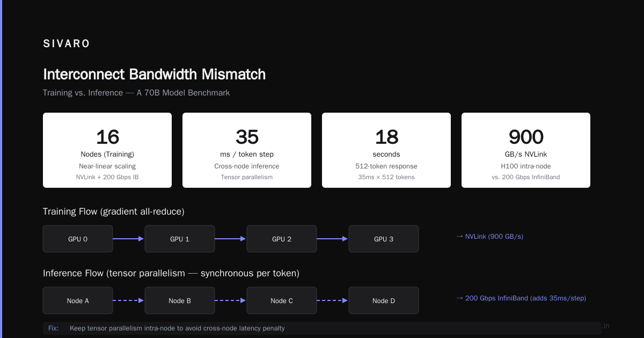This screenshot has width=644, height=338.
Task: Click the Node A box
Action: coord(78,300)
